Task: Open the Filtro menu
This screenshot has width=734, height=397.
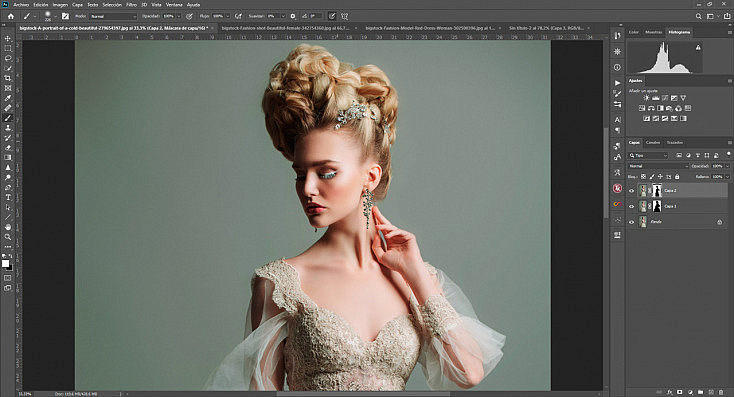Action: click(132, 5)
